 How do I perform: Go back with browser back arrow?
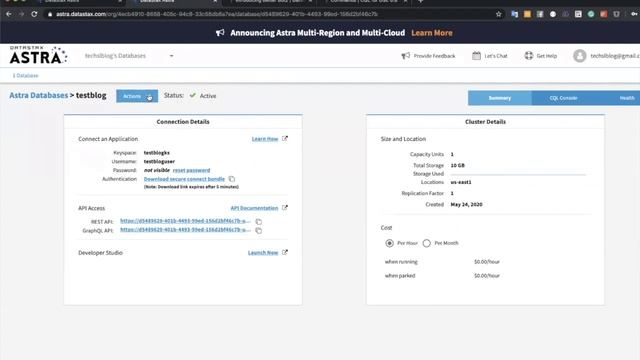9,14
